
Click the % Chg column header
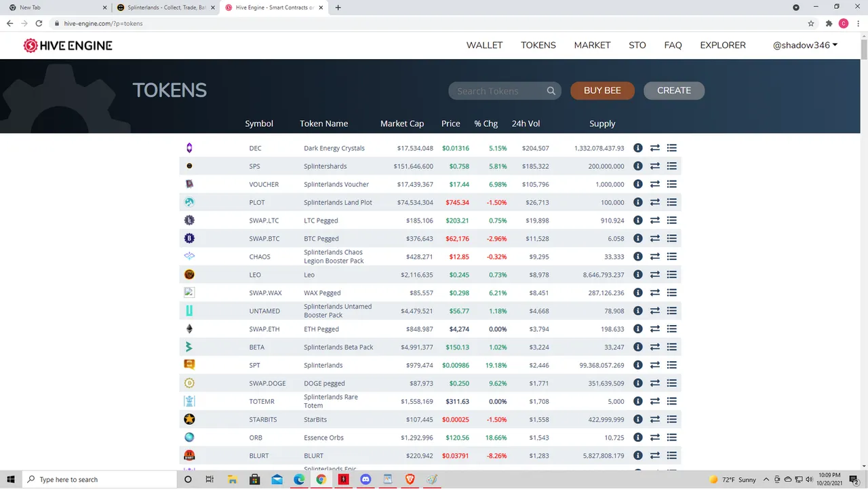tap(486, 124)
